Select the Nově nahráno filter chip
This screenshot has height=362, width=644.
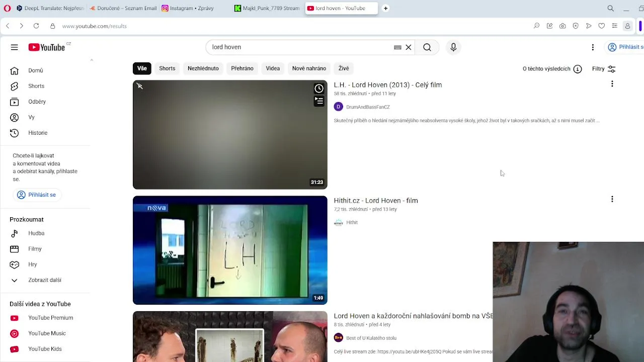pyautogui.click(x=309, y=68)
